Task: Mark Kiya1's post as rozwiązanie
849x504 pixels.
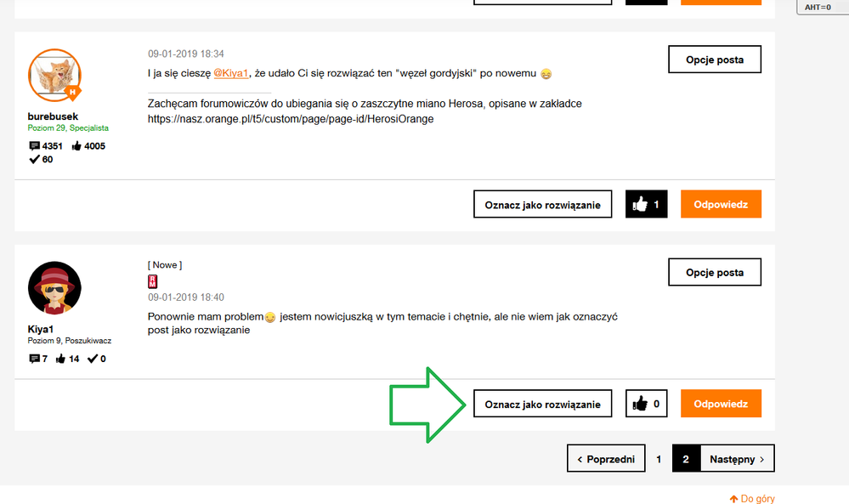Action: [542, 404]
